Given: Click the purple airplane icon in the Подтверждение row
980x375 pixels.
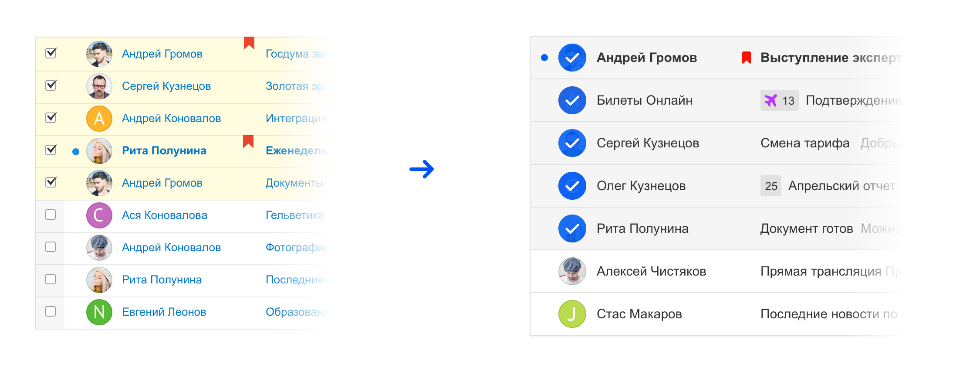Looking at the screenshot, I should pyautogui.click(x=771, y=100).
